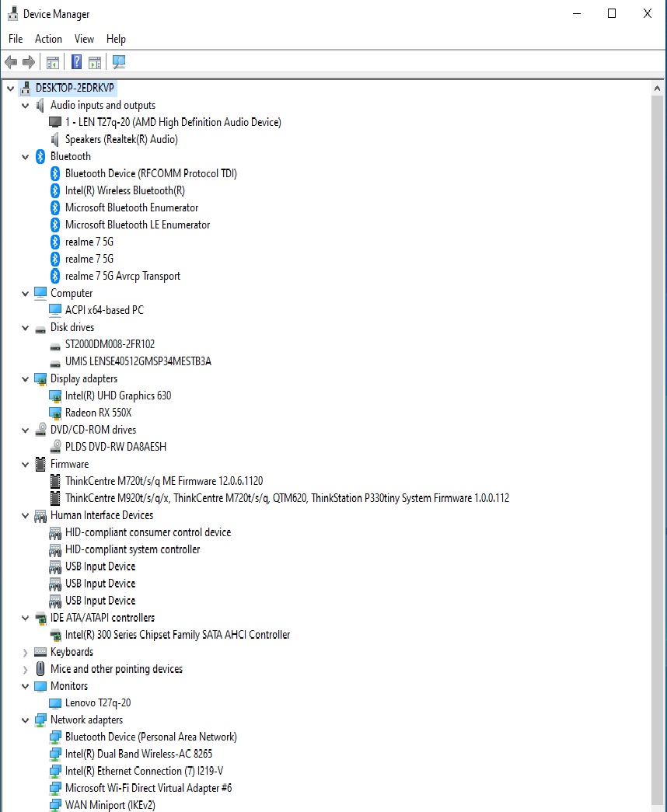Screen dimensions: 667x812
Task: Click the Forward arrow toolbar icon
Action: coord(29,62)
